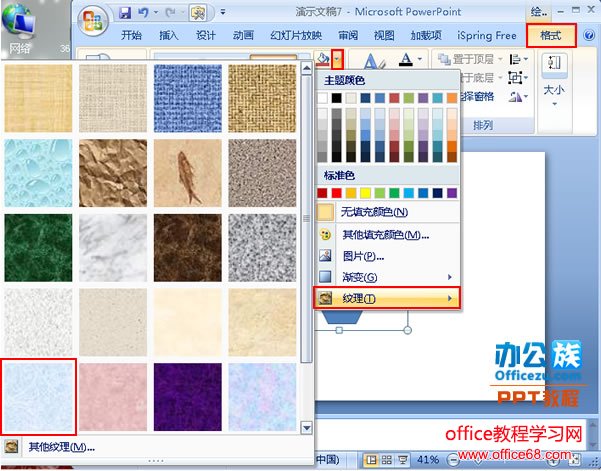Select the canvas texture thumbnail

tap(113, 98)
